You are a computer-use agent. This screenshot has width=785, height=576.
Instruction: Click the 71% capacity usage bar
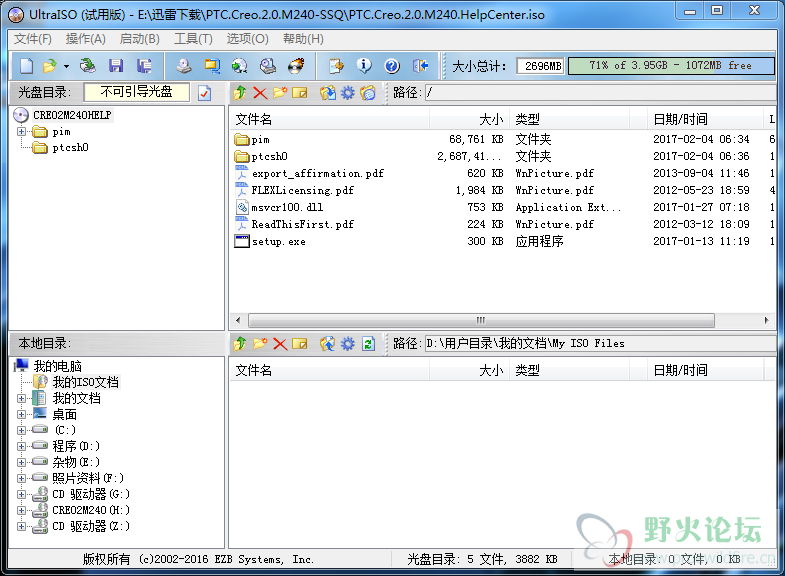[671, 66]
